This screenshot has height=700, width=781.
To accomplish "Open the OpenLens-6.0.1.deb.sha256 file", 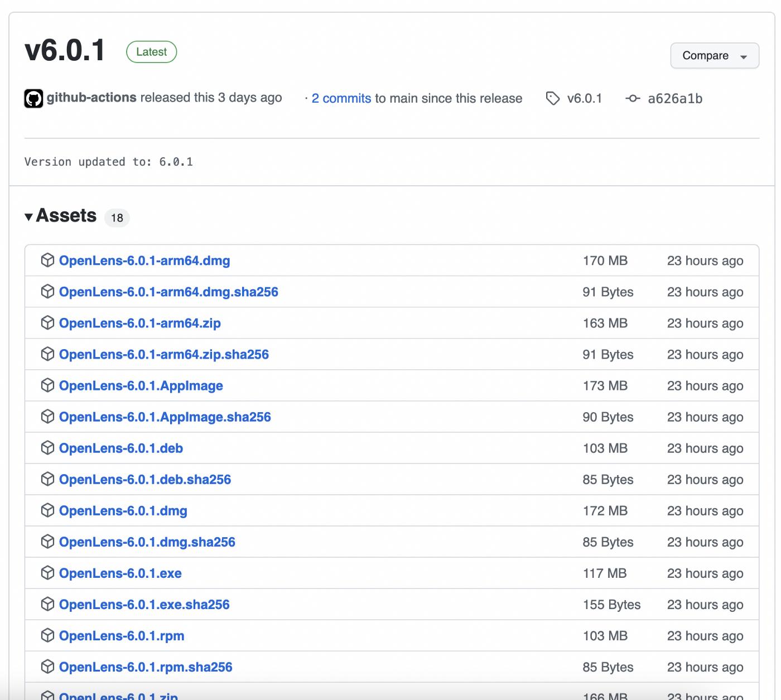I will coord(146,479).
